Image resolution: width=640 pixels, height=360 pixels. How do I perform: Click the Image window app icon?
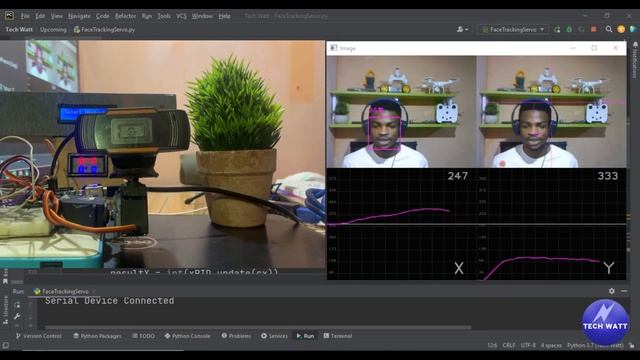pos(333,48)
